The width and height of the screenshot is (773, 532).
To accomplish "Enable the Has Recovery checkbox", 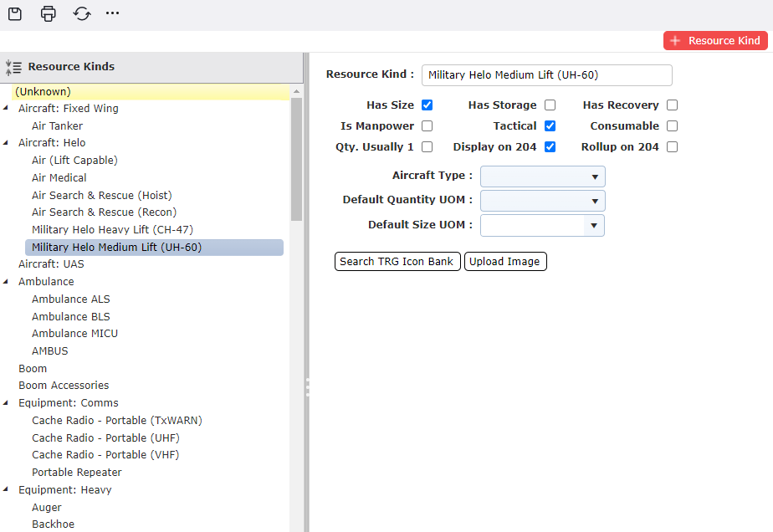I will pos(672,105).
